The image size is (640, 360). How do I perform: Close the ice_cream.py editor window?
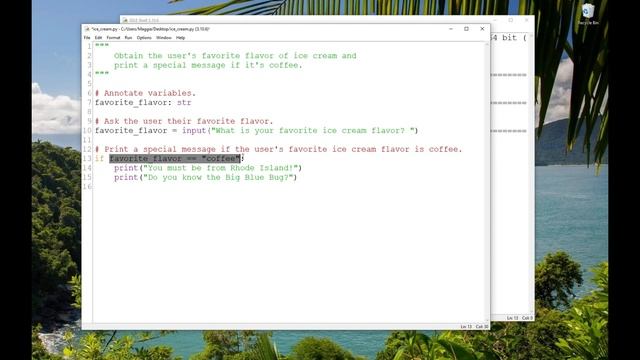482,29
